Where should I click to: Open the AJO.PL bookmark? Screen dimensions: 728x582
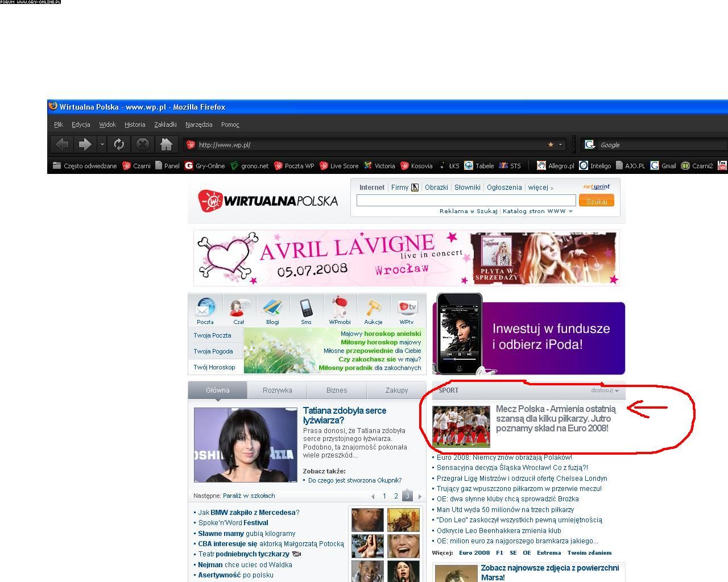pos(630,166)
